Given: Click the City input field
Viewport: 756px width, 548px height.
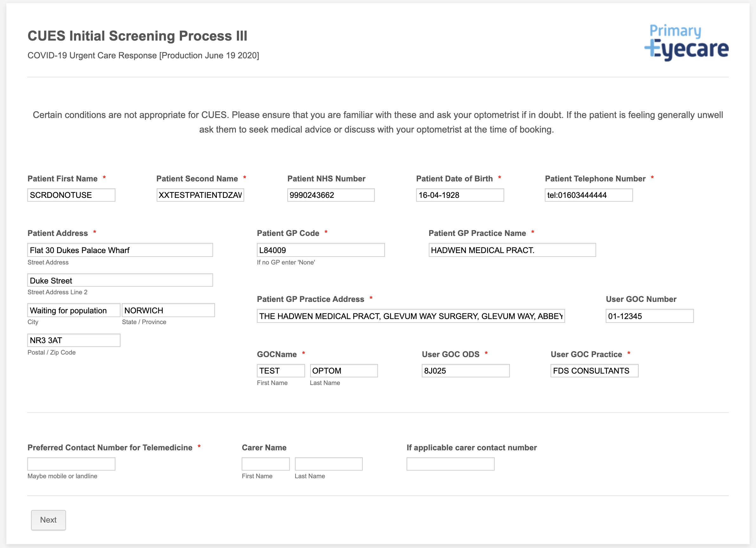Looking at the screenshot, I should click(73, 310).
